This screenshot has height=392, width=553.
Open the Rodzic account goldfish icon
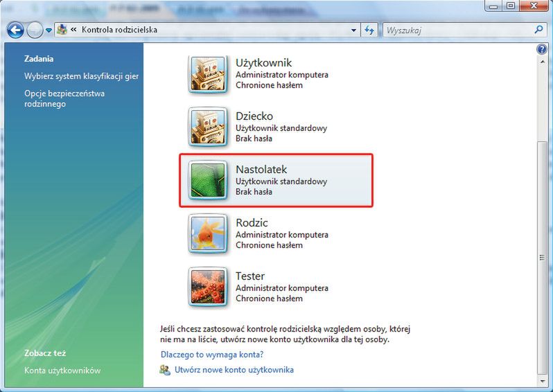tap(208, 233)
